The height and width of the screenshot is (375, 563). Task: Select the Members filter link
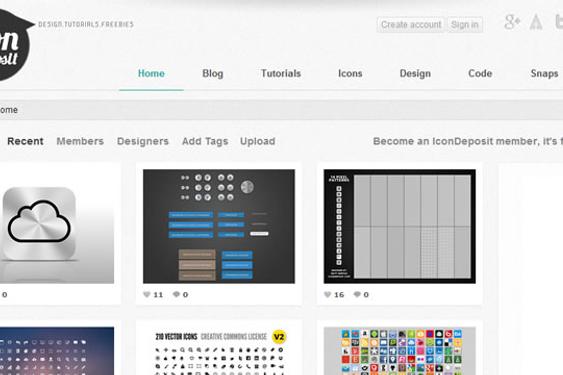80,141
